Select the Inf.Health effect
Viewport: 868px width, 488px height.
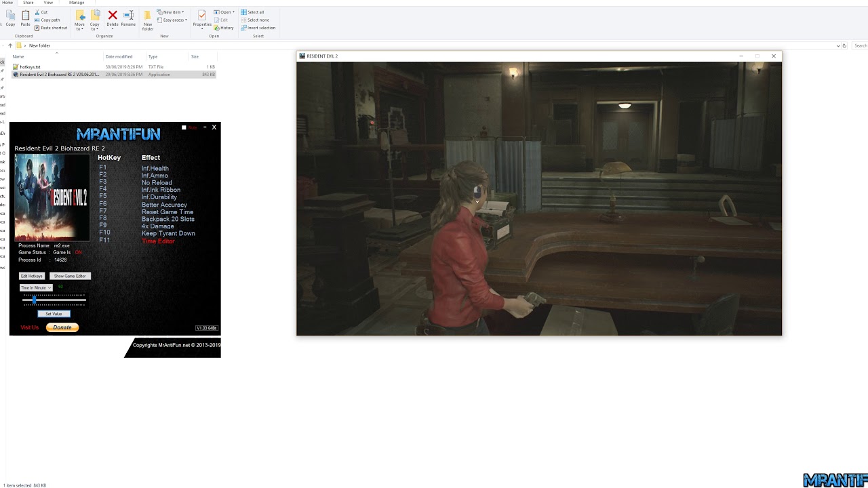coord(155,168)
